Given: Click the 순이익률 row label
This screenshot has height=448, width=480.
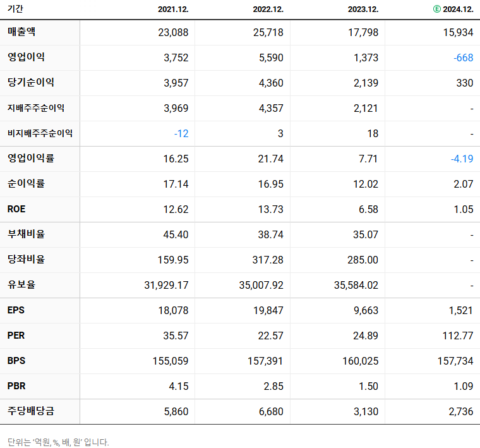Looking at the screenshot, I should click(26, 183).
